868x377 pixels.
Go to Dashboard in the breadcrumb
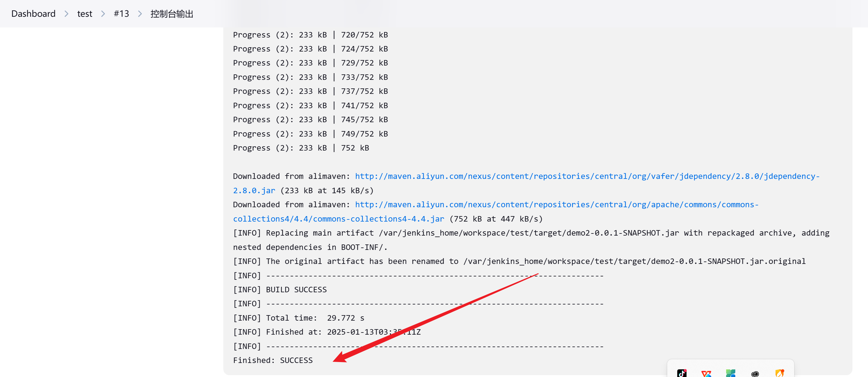click(33, 14)
